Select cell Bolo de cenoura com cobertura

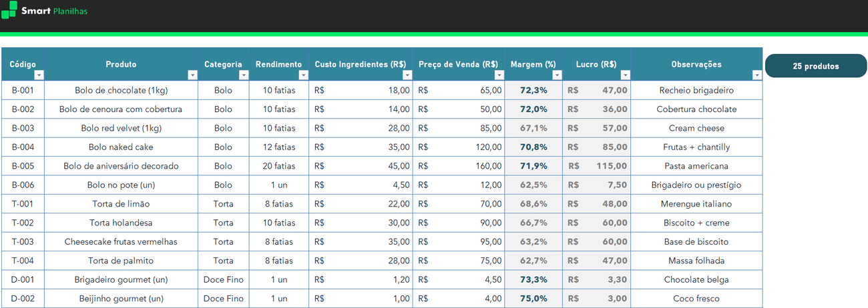(122, 109)
